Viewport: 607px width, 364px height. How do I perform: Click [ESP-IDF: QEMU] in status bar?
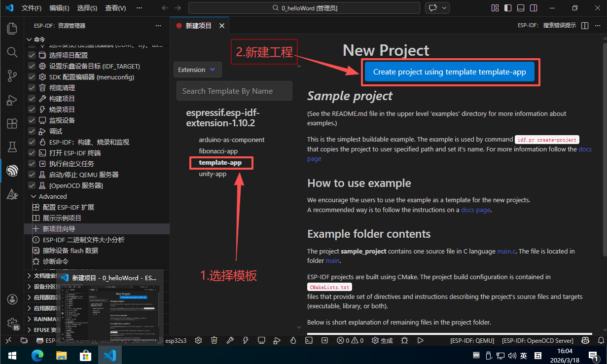click(x=472, y=340)
